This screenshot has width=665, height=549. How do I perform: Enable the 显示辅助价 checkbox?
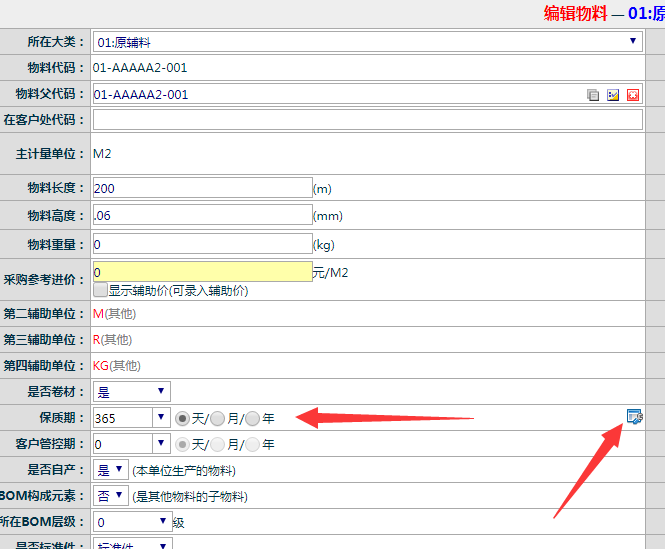point(100,291)
